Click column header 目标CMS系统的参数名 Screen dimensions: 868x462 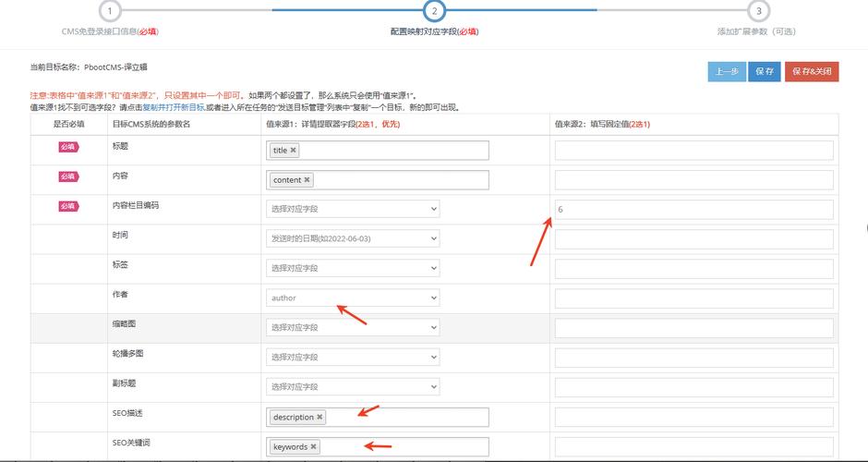[151, 124]
